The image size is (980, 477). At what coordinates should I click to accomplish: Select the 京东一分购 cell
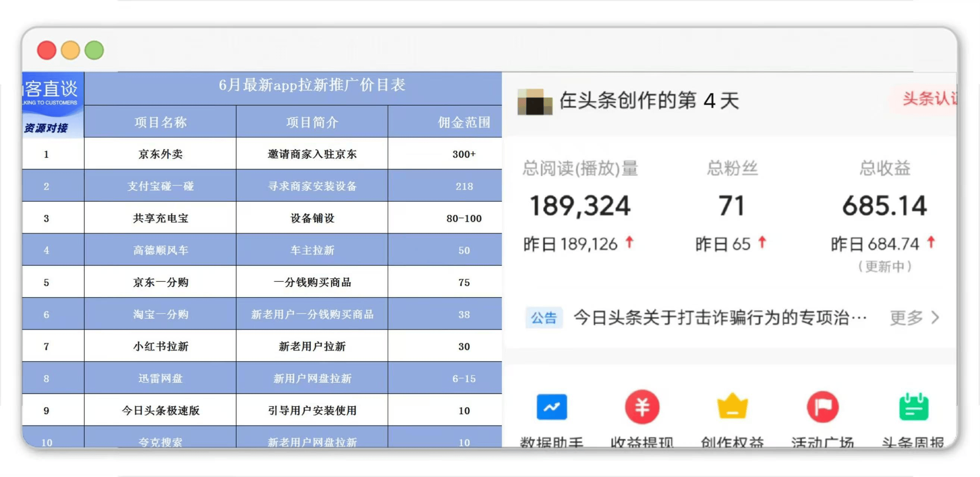(x=160, y=282)
